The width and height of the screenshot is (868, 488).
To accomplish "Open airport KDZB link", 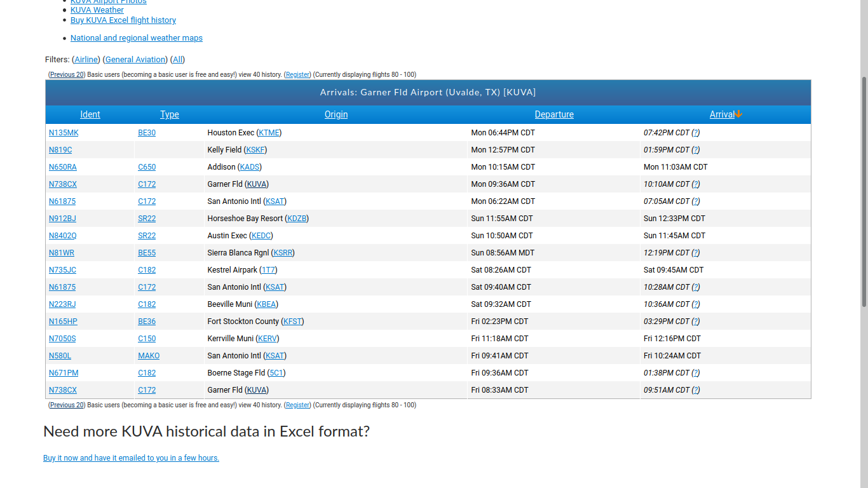I will pyautogui.click(x=297, y=219).
